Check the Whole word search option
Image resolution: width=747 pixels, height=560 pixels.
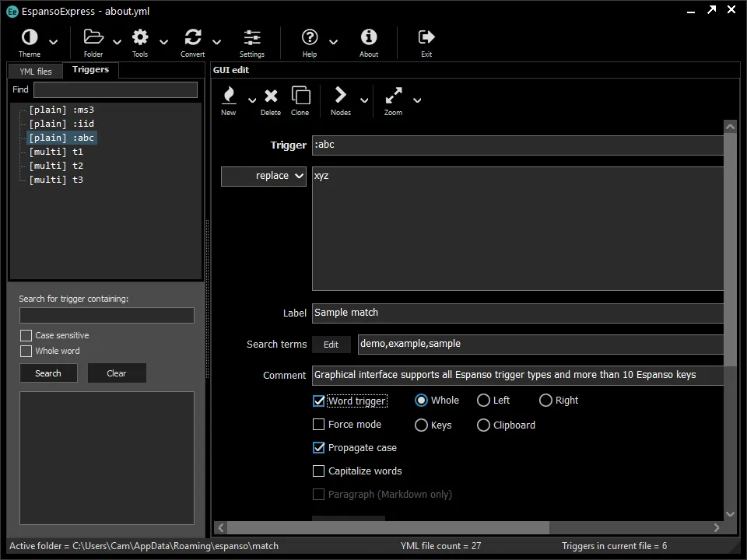pos(26,351)
